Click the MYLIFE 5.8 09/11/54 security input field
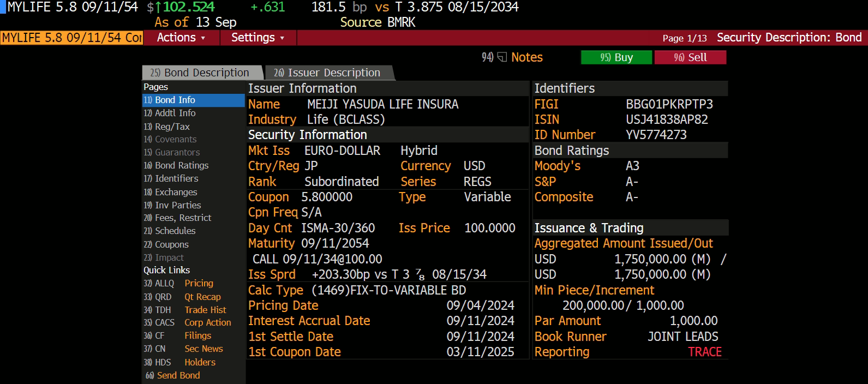Viewport: 868px width, 384px height. (x=71, y=38)
